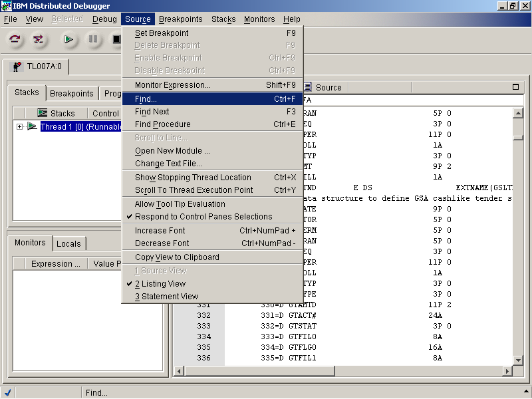This screenshot has height=399, width=532.
Task: Switch to the Locals tab
Action: click(69, 243)
